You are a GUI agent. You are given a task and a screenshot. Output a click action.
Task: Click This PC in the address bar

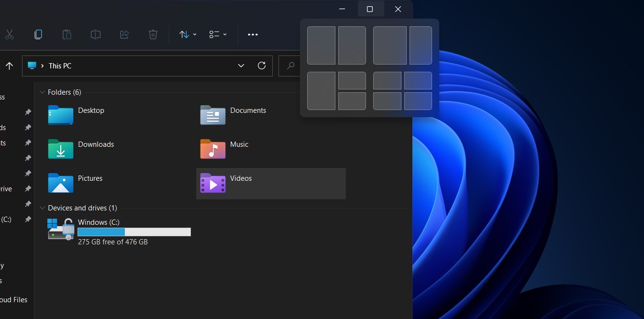pyautogui.click(x=60, y=66)
